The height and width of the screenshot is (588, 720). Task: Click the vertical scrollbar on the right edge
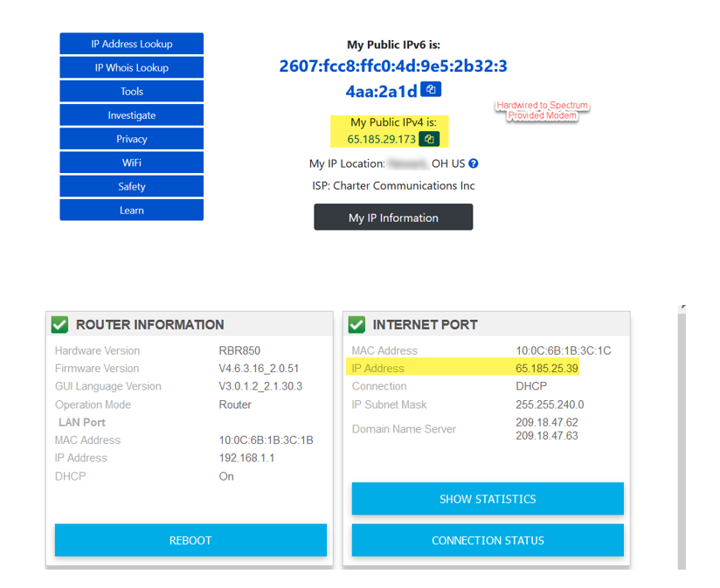pos(682,437)
